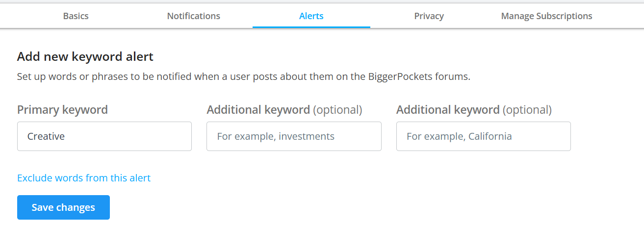The height and width of the screenshot is (227, 644).
Task: Click the blue underline below Alerts
Action: point(311,27)
